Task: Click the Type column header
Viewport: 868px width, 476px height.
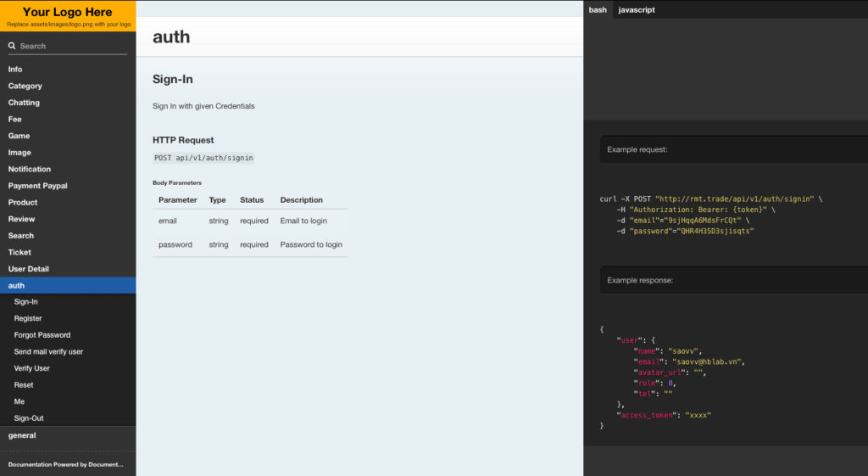Action: click(x=217, y=200)
